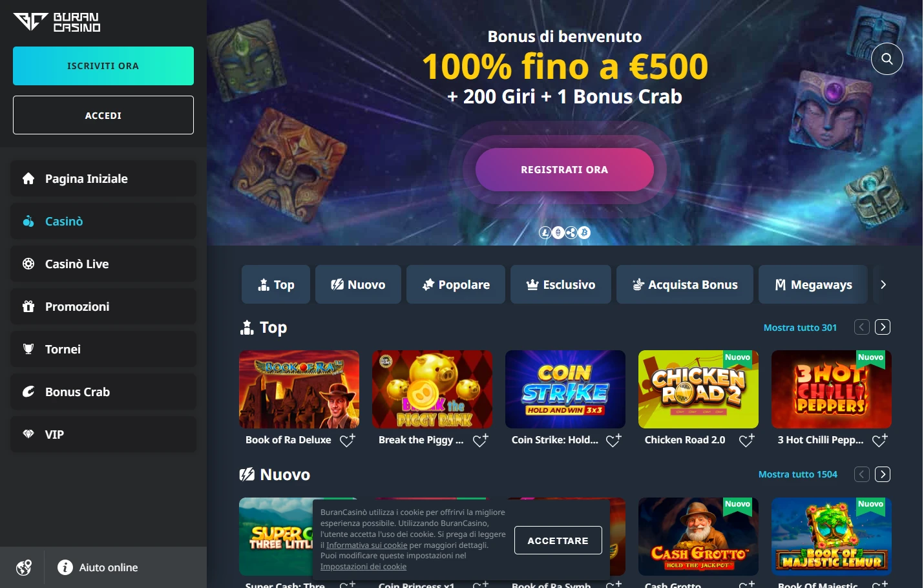Open the Tornei trophy section
The height and width of the screenshot is (588, 924).
103,349
